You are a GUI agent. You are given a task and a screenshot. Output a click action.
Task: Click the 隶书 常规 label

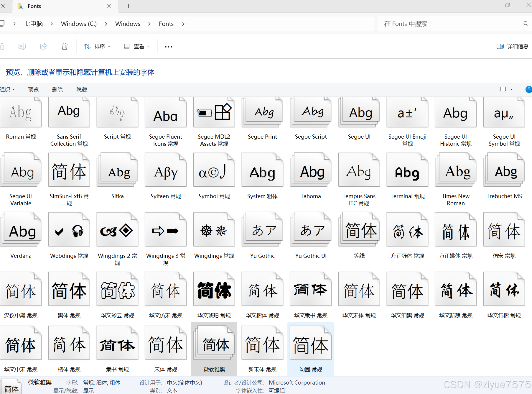point(117,370)
